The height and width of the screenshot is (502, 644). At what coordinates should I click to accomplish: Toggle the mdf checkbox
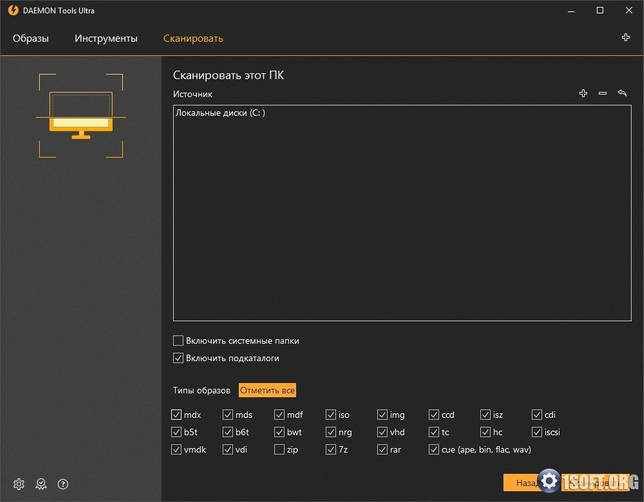pos(279,414)
